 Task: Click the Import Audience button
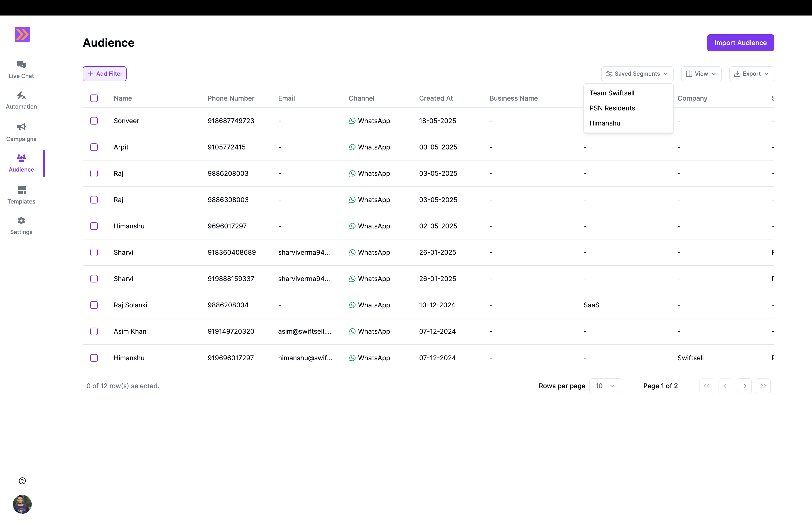coord(740,43)
